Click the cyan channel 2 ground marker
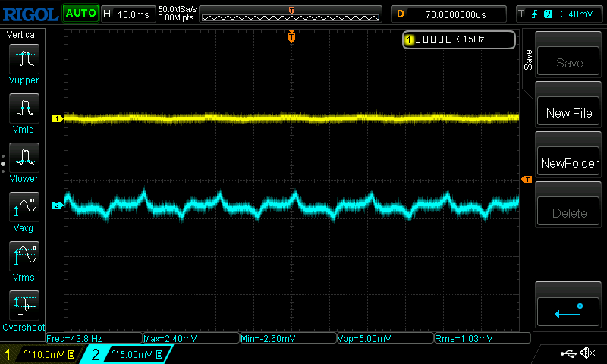607x364 pixels. tap(58, 205)
